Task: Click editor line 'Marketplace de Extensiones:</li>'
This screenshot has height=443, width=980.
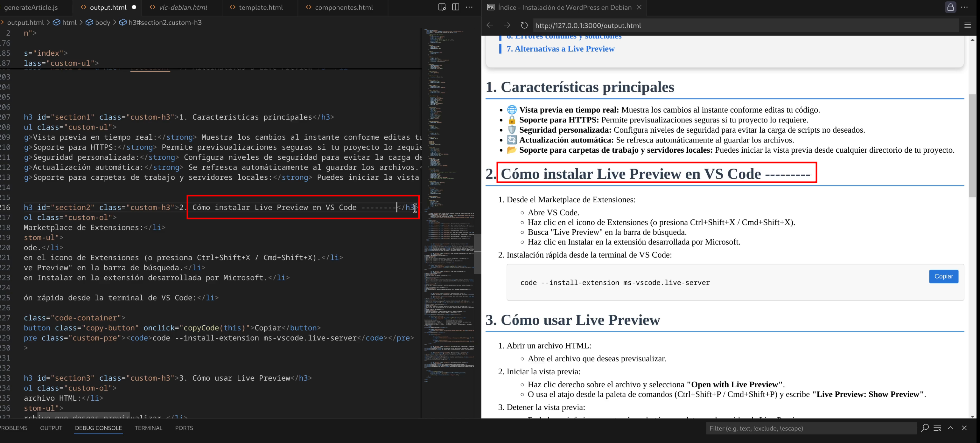Action: [x=94, y=227]
